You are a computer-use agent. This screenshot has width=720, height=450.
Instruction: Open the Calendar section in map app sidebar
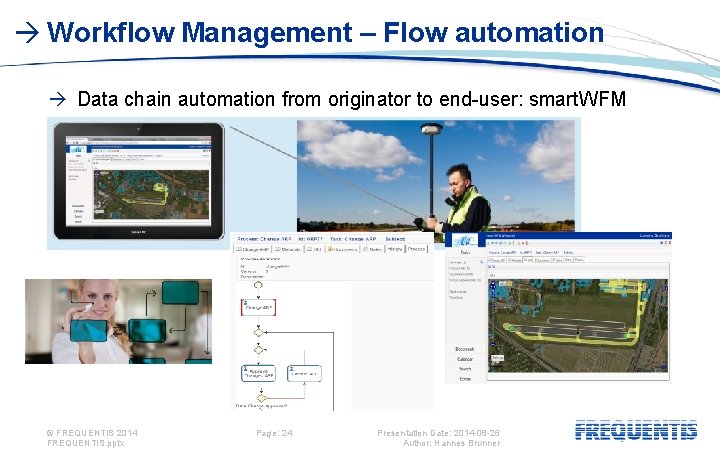pos(465,359)
